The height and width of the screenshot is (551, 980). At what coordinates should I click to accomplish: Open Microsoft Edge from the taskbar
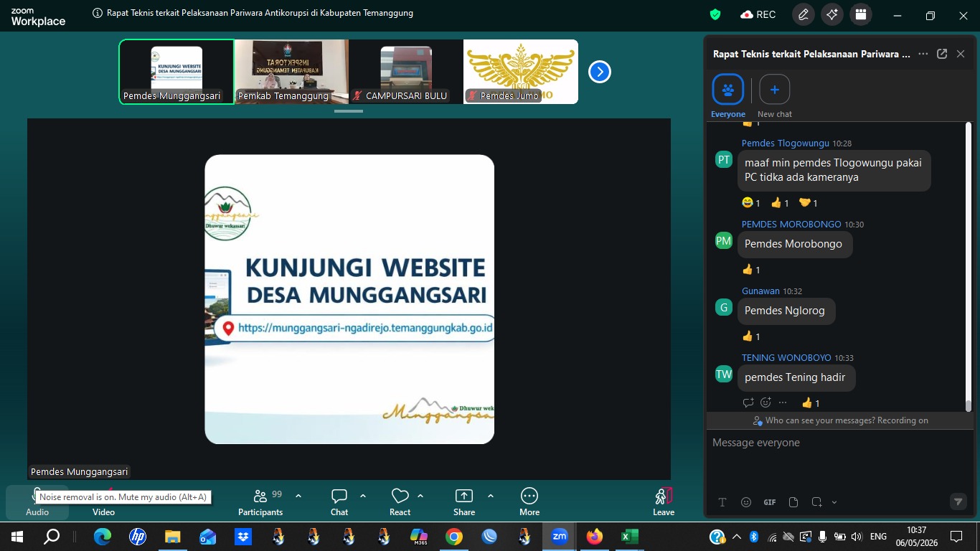pos(103,537)
